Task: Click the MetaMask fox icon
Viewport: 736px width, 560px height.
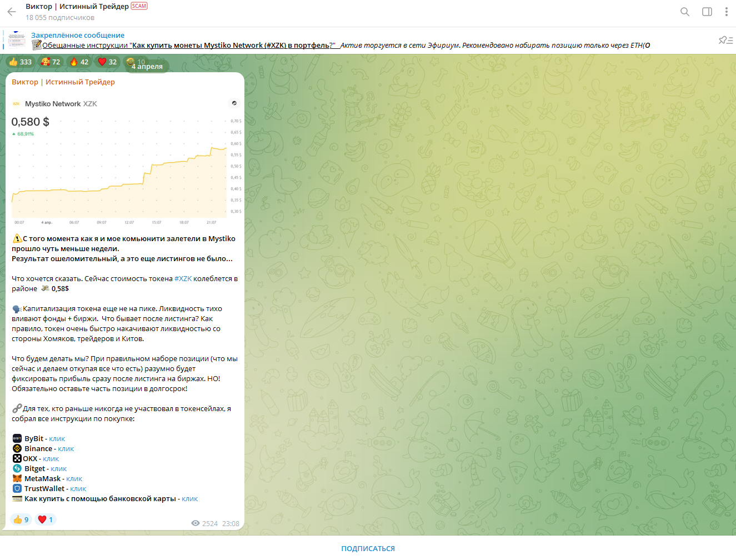Action: 17,478
